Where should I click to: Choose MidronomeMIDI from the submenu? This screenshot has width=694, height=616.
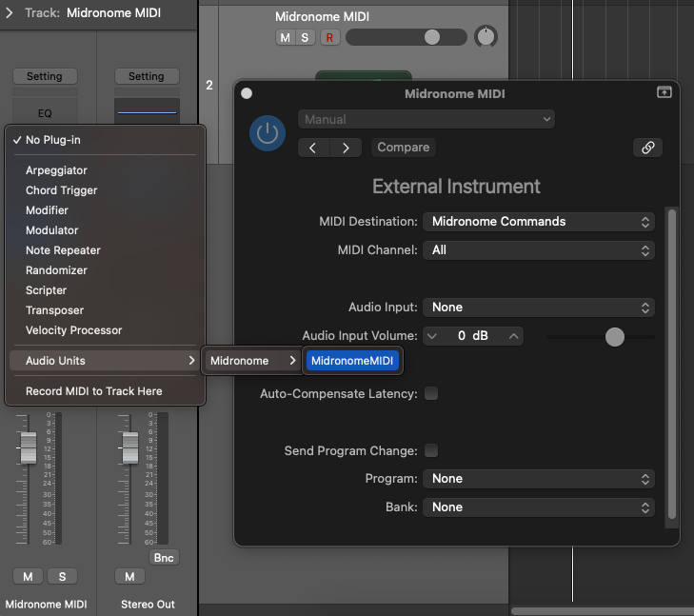[353, 361]
